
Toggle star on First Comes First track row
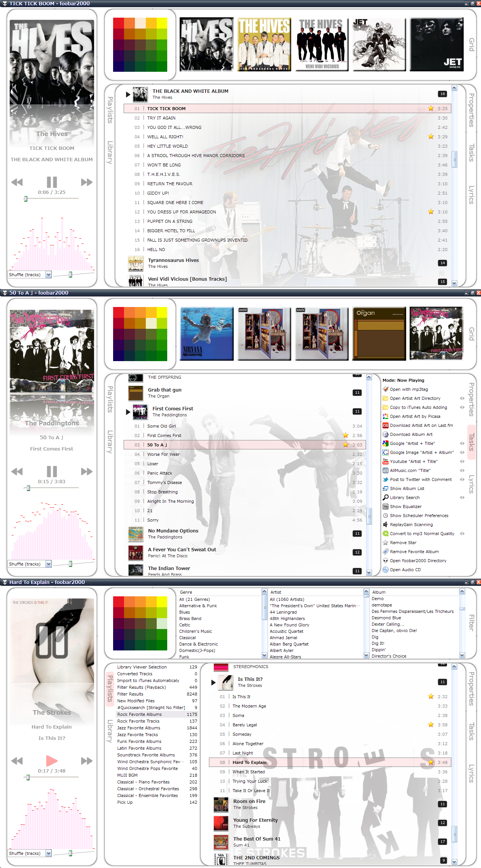[345, 435]
